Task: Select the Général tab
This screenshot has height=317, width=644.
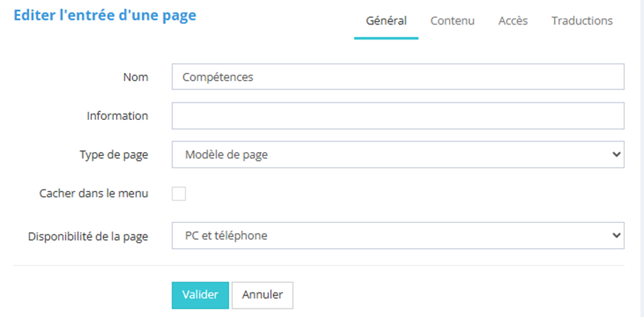Action: [x=386, y=20]
